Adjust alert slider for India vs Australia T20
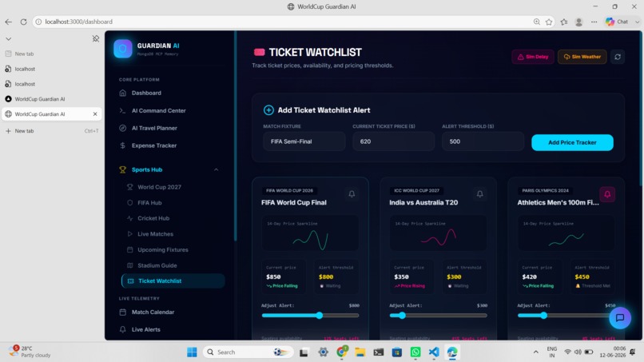This screenshot has width=644, height=362. [402, 316]
